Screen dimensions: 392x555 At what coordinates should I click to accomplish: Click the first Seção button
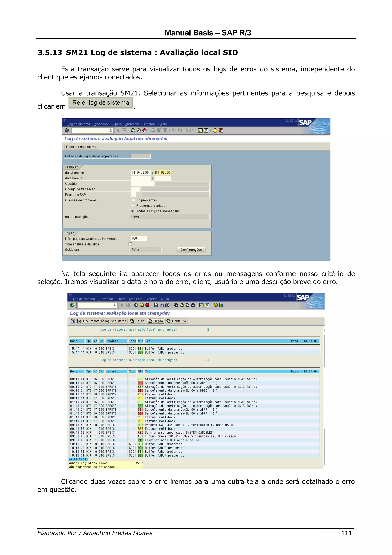(137, 321)
